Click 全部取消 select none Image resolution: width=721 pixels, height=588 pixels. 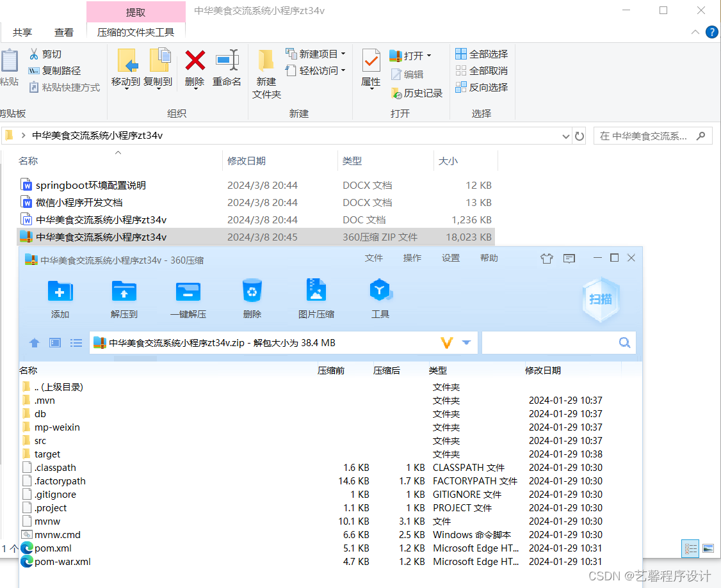coord(482,71)
